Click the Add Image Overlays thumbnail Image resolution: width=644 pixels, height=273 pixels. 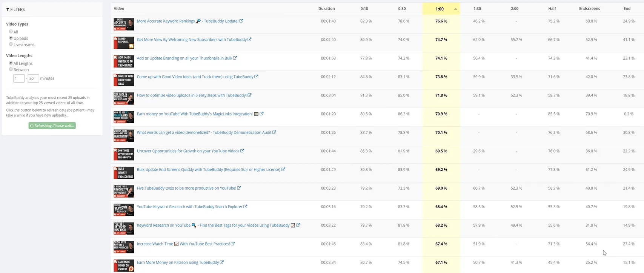(x=124, y=61)
